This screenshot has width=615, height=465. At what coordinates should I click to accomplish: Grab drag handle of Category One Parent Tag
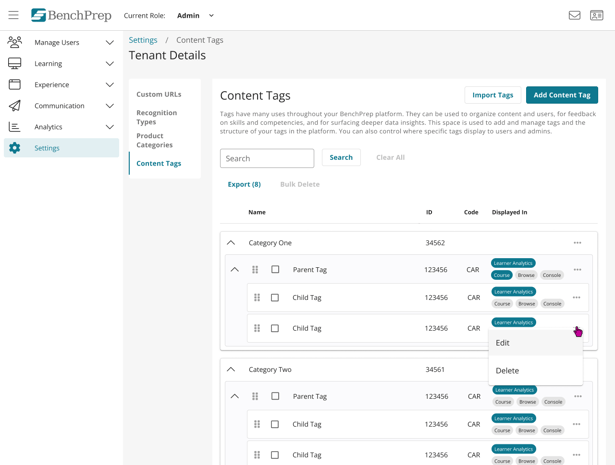point(255,270)
